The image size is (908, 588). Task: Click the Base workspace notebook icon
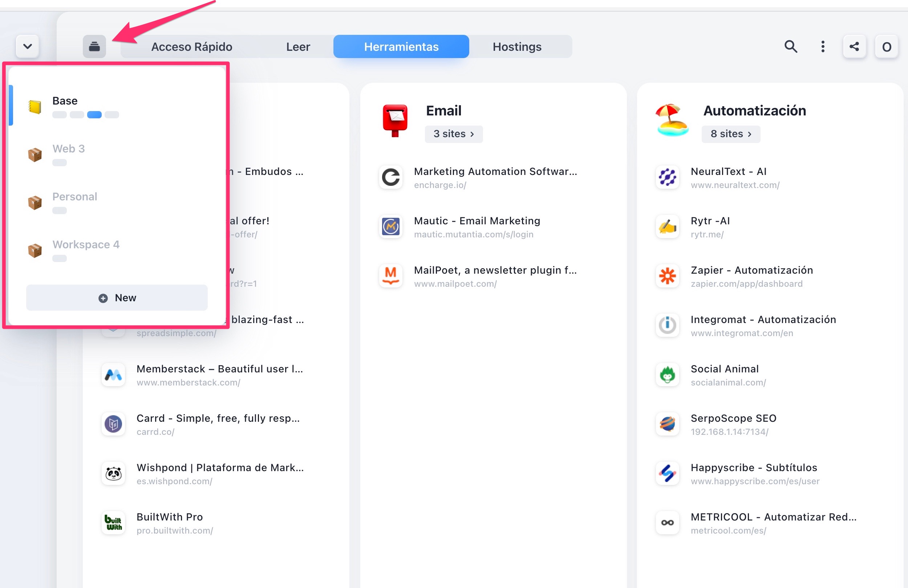coord(35,107)
